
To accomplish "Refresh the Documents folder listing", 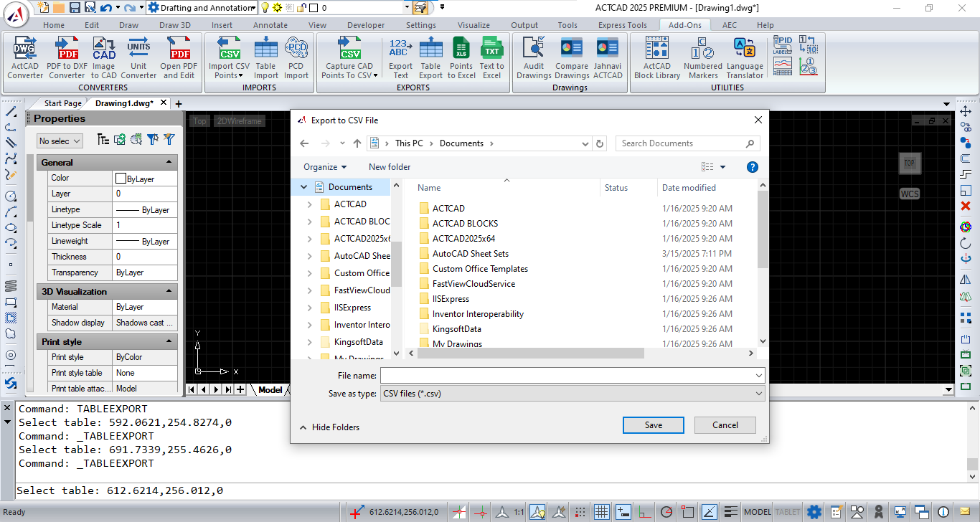I will pyautogui.click(x=600, y=143).
